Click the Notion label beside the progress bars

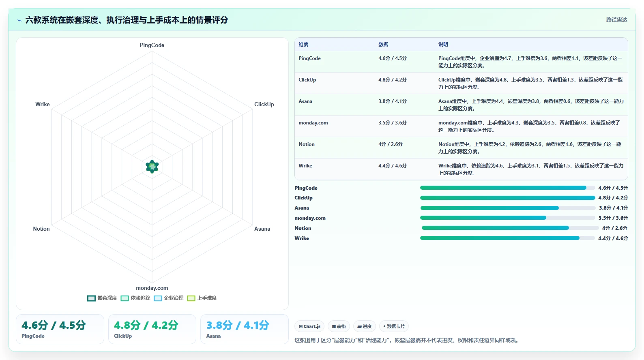pyautogui.click(x=303, y=228)
